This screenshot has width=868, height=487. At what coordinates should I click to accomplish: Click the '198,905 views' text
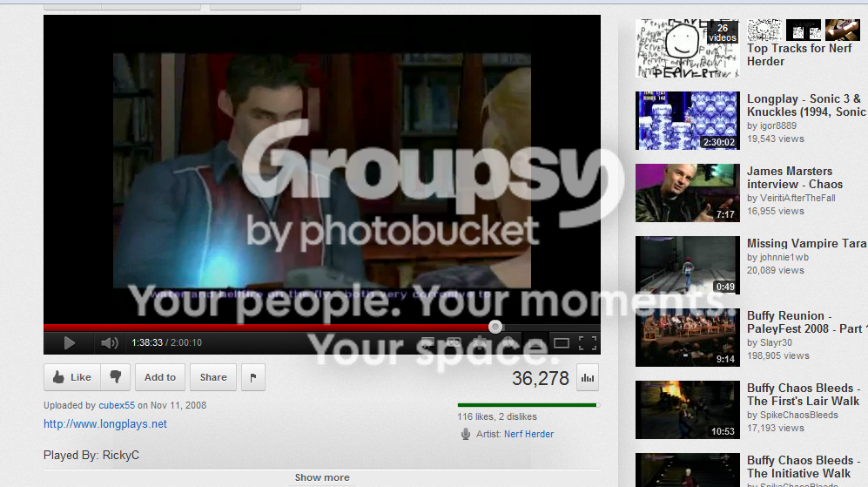pos(777,355)
